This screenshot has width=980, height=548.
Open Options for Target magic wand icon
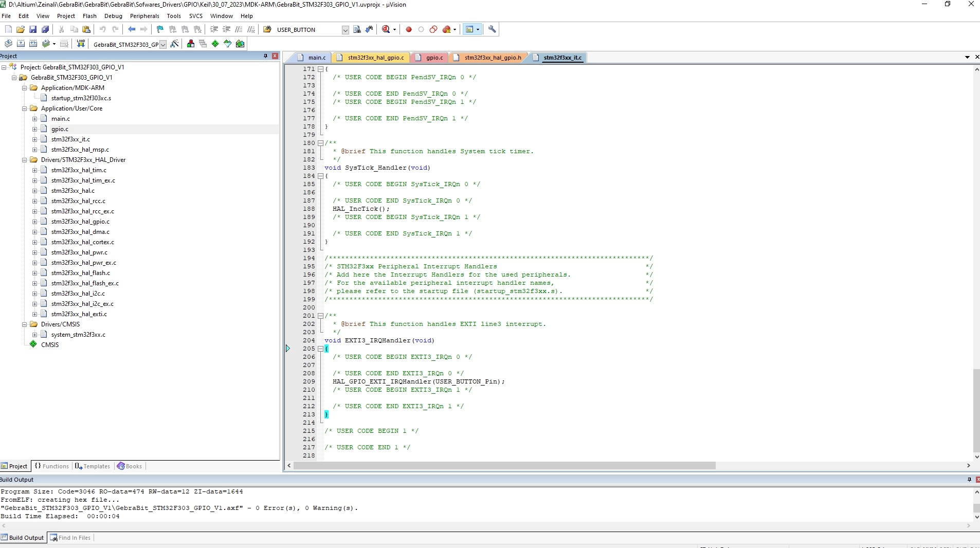tap(174, 44)
